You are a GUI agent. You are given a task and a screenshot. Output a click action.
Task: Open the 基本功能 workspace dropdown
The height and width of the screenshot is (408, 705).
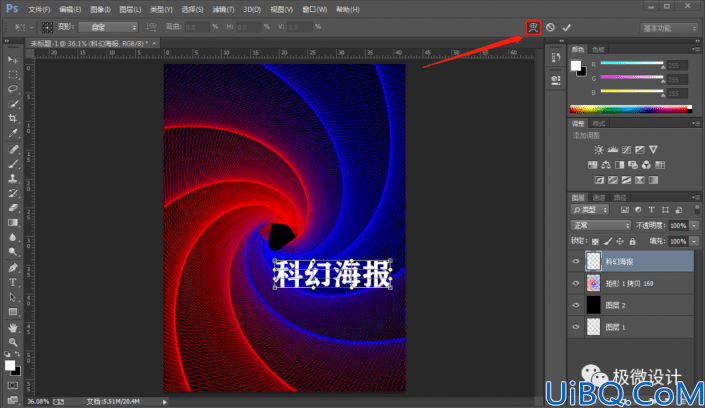668,28
